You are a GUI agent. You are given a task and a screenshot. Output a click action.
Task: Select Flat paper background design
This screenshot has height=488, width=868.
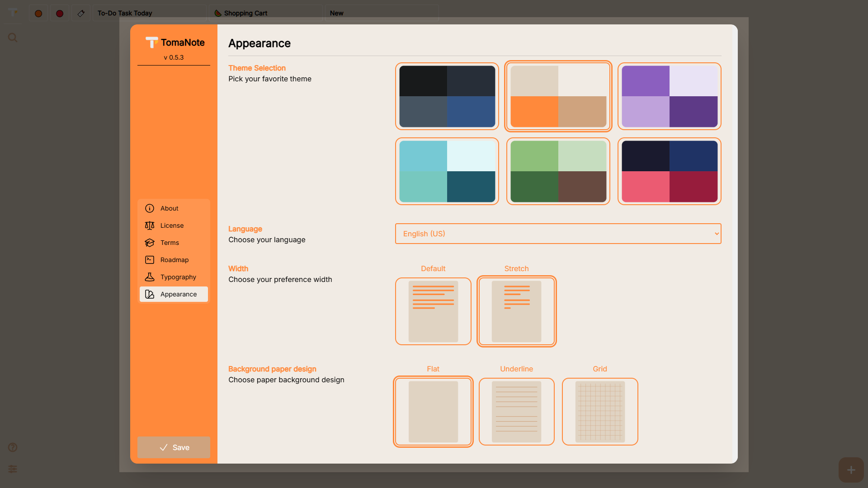pyautogui.click(x=433, y=412)
